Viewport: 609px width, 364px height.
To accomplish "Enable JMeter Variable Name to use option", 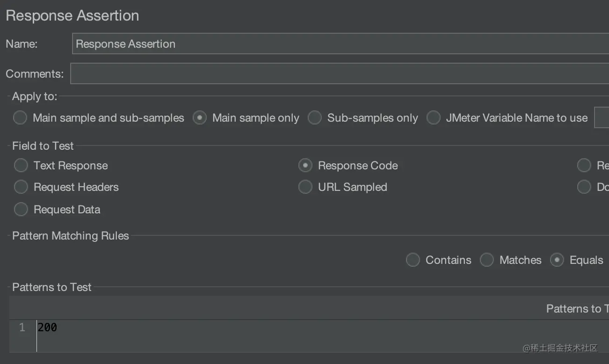I will coord(433,117).
